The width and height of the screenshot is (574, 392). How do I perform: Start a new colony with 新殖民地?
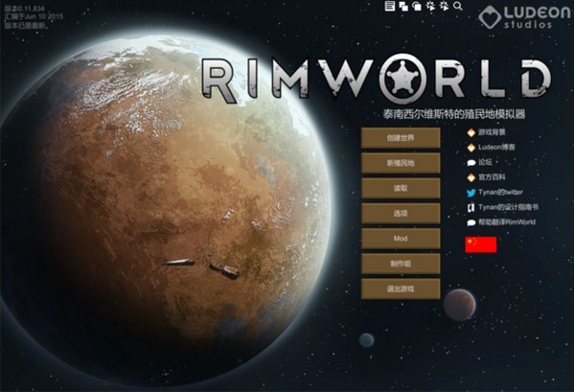coord(401,163)
